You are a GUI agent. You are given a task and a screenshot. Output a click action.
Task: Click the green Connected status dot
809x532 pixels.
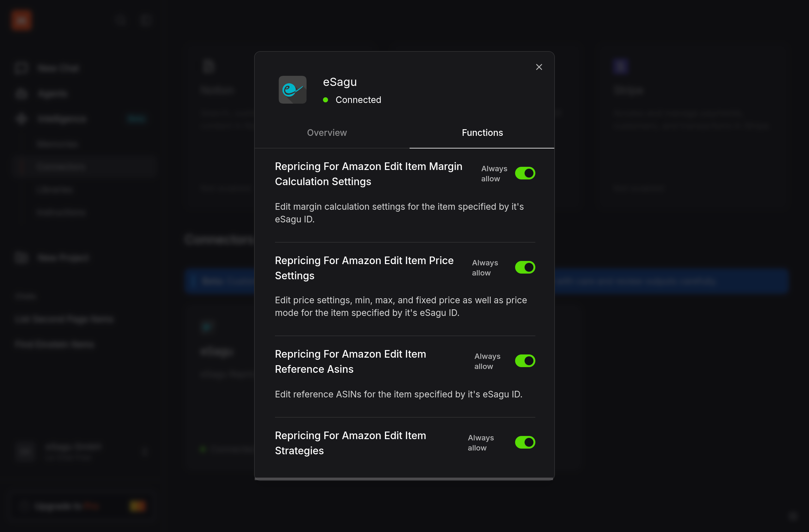(x=325, y=100)
